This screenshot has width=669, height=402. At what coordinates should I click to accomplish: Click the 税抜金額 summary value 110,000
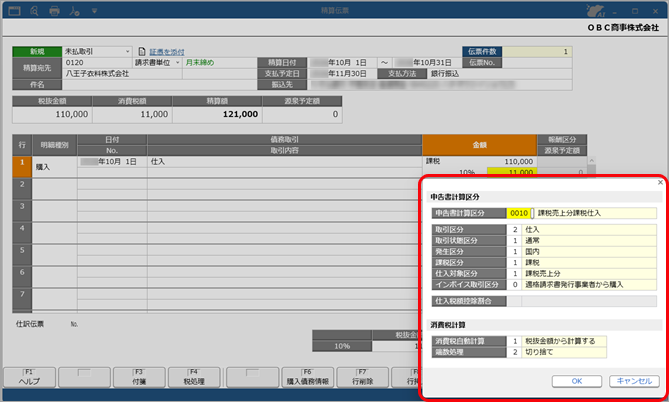52,114
